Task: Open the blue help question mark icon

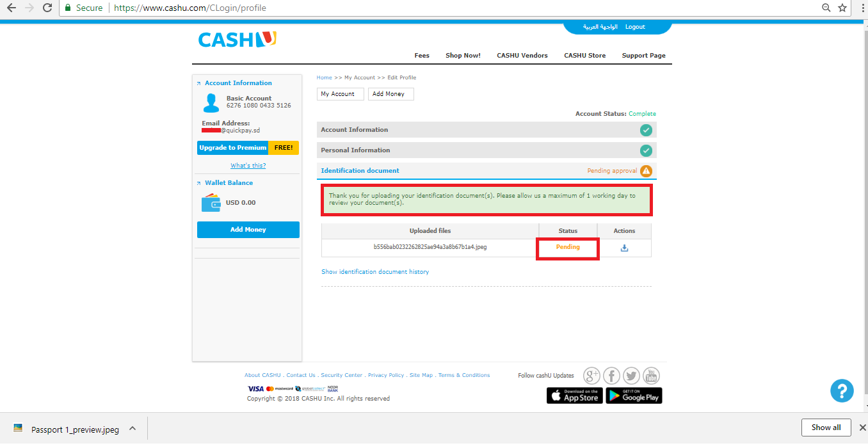Action: pyautogui.click(x=842, y=390)
